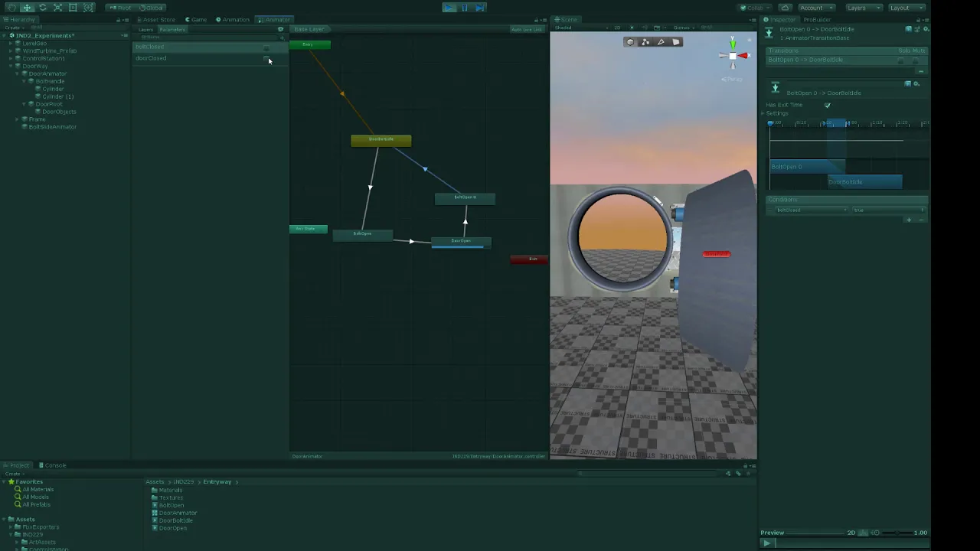Open the Layers tab in Animator
980x551 pixels.
[x=145, y=29]
